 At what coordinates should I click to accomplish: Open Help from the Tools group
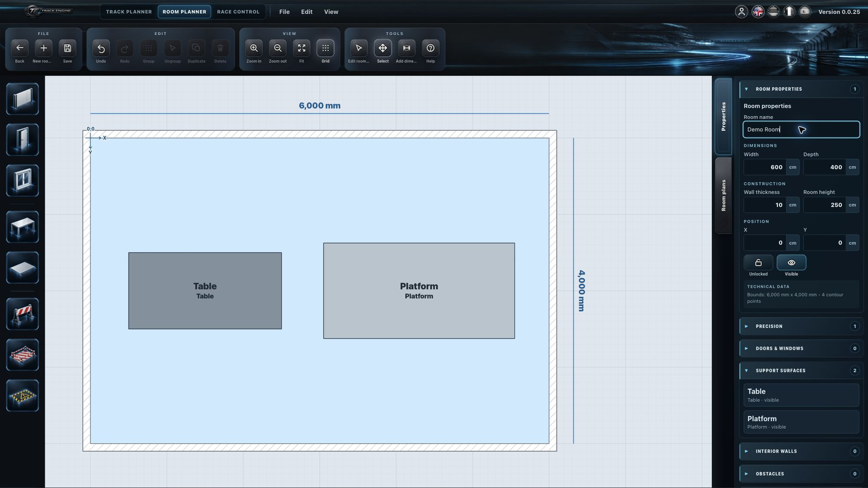coord(430,48)
